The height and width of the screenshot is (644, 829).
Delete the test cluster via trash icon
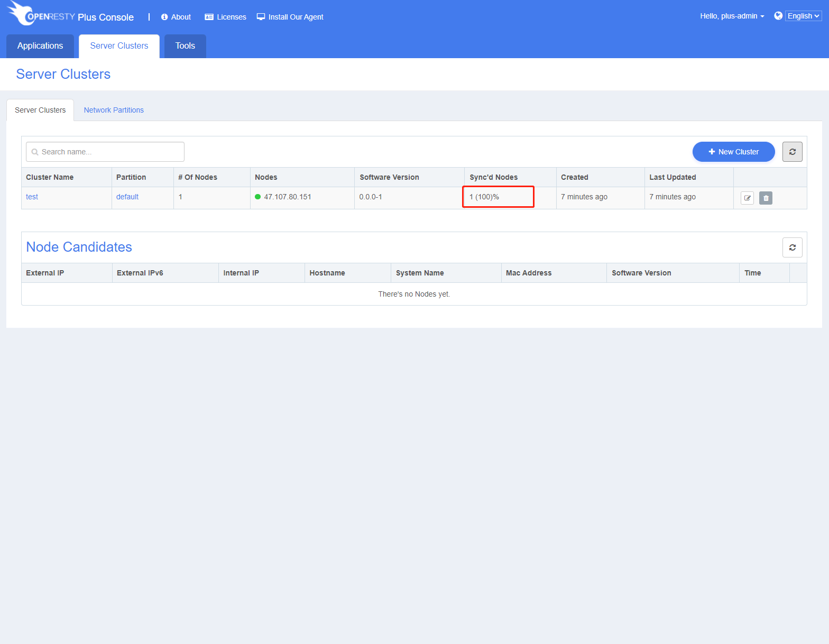[766, 198]
